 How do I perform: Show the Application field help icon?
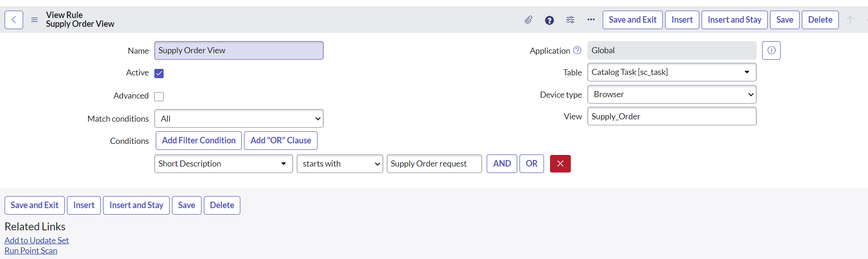pos(577,50)
